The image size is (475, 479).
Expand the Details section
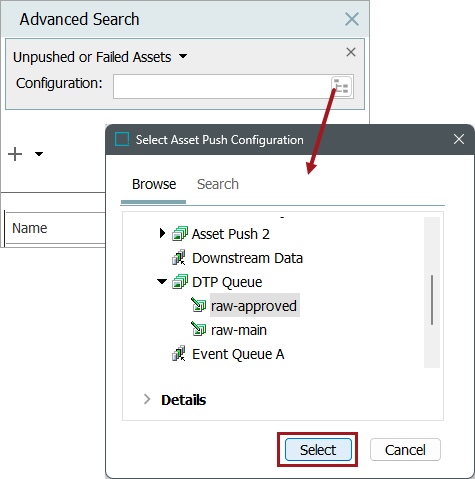(x=147, y=399)
